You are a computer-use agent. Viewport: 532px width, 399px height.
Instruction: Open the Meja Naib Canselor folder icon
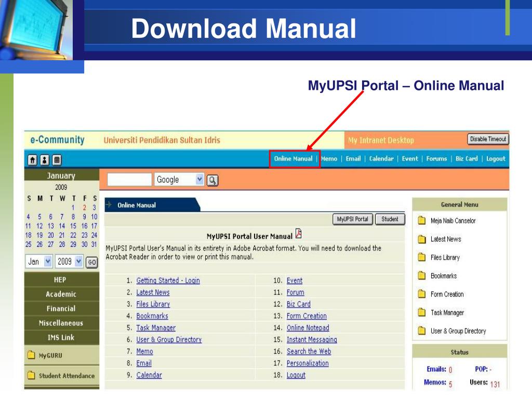(x=422, y=220)
